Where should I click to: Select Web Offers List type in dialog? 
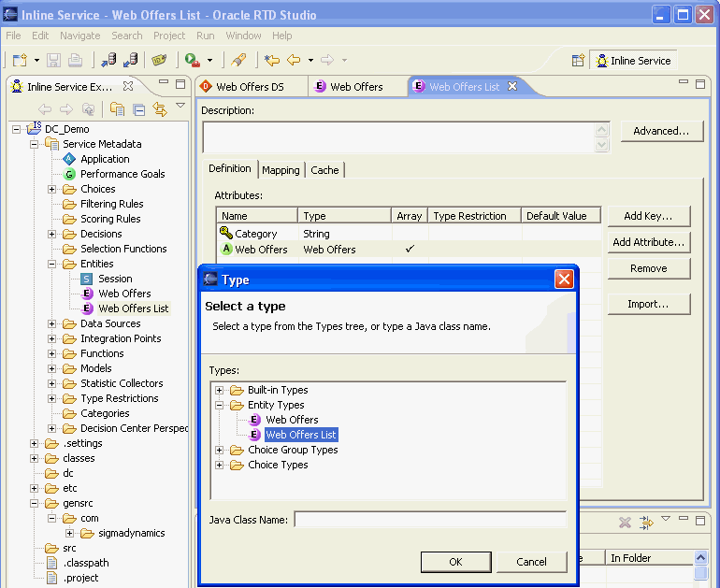pos(301,435)
